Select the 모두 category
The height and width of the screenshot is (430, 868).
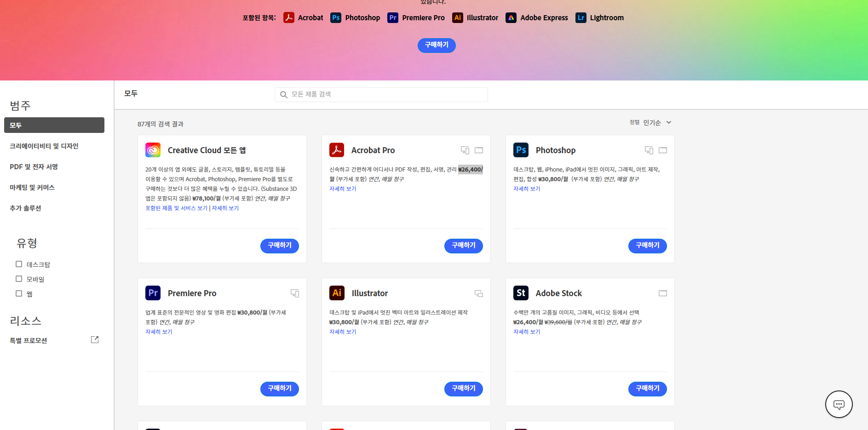(54, 125)
